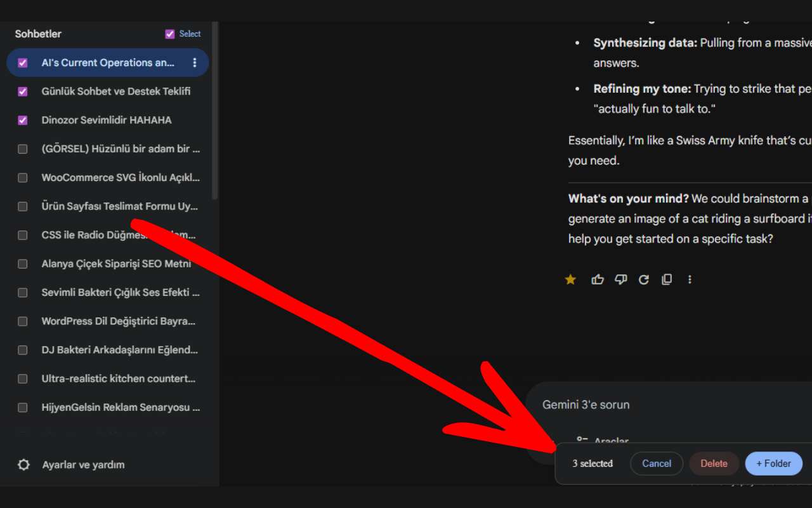Viewport: 812px width, 508px height.
Task: Check HijyenGelsin Reklam Senaryosu checkbox
Action: click(x=23, y=408)
